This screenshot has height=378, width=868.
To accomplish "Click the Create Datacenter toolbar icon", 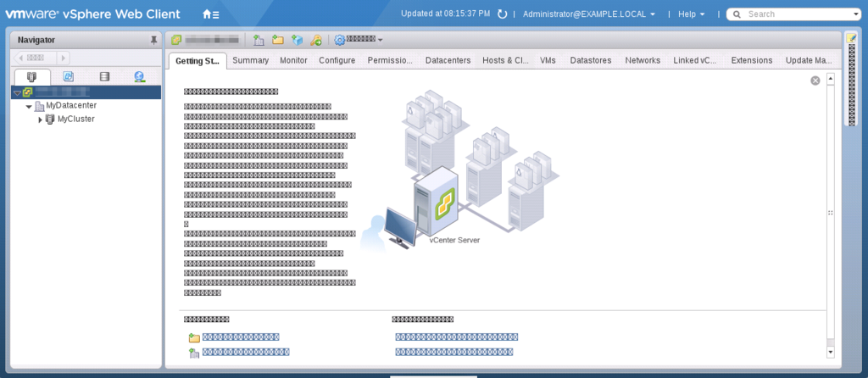I will pyautogui.click(x=259, y=40).
